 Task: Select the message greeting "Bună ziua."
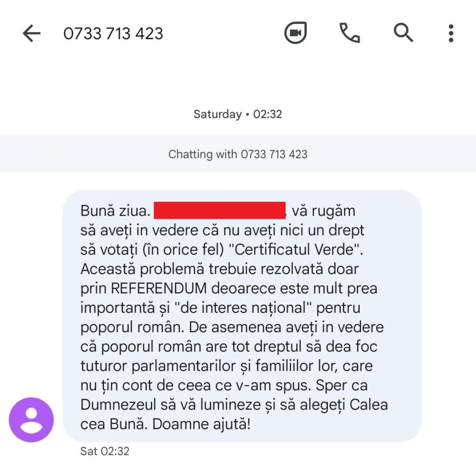[x=115, y=211]
